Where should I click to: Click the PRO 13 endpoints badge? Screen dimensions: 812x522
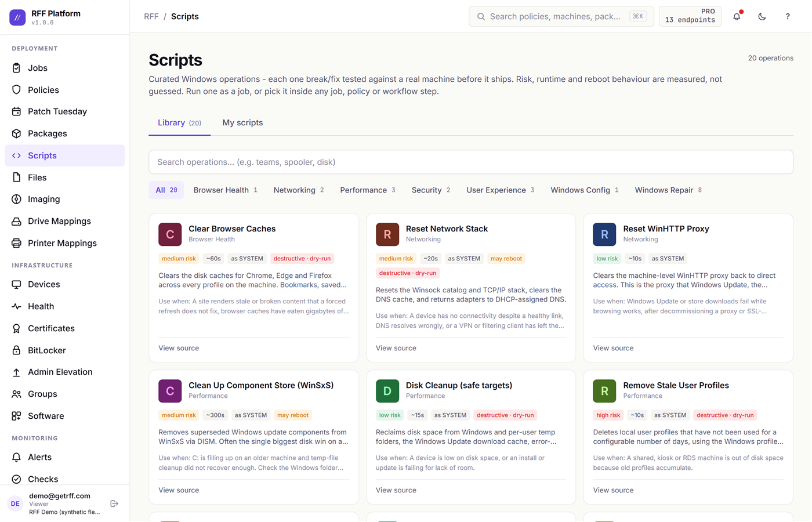690,16
